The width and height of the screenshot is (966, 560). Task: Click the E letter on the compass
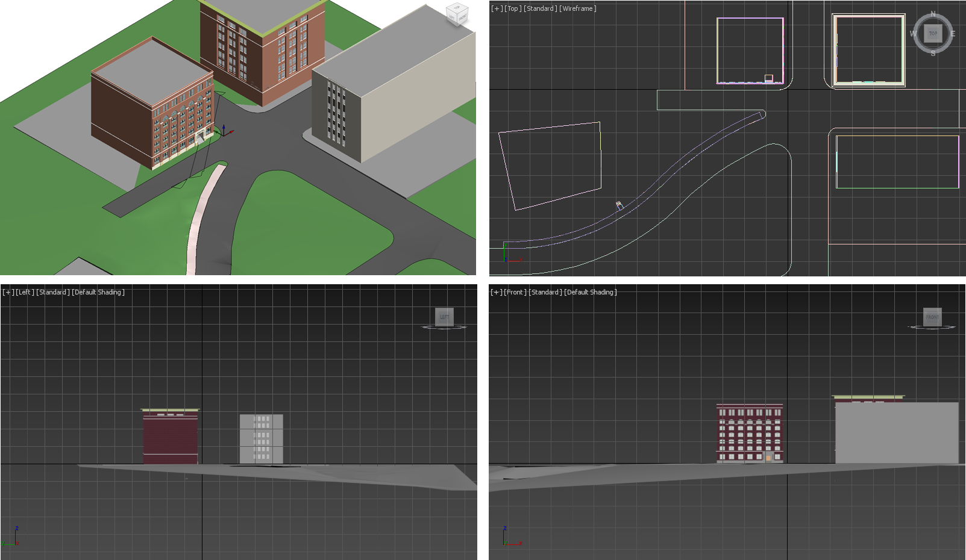point(953,34)
